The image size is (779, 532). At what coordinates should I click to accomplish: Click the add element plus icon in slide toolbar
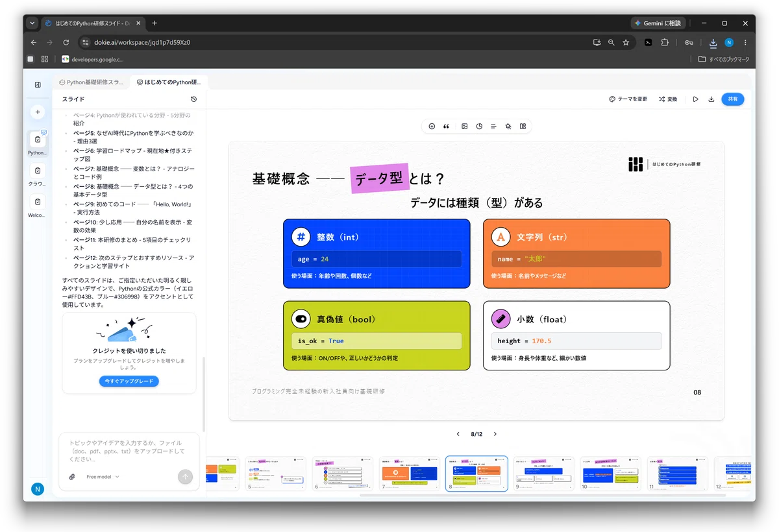[x=432, y=127]
